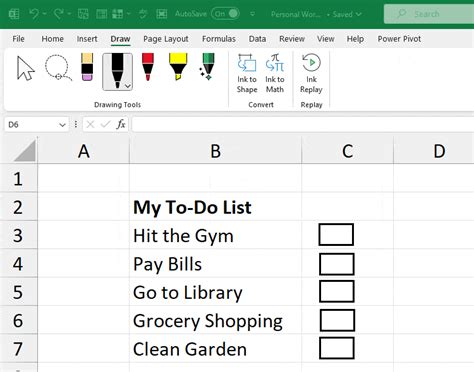Screen dimensions: 474x372
Task: Select the arrow cursor selection tool
Action: click(26, 68)
